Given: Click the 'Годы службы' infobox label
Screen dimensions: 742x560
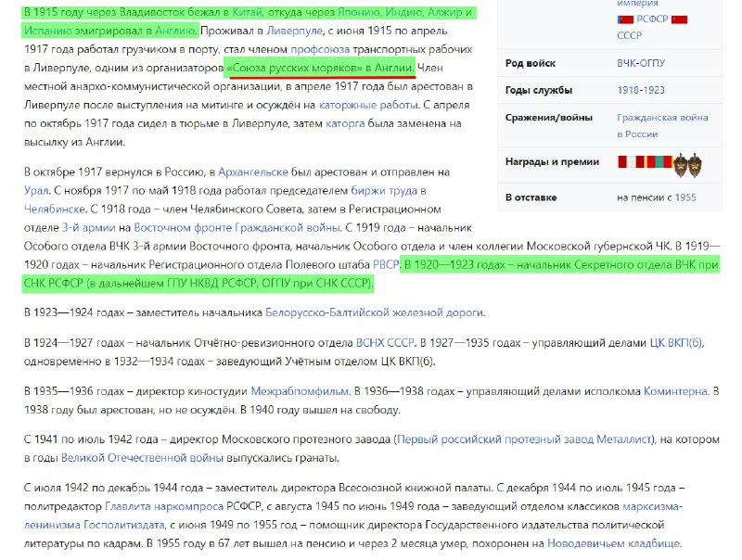Looking at the screenshot, I should (539, 90).
